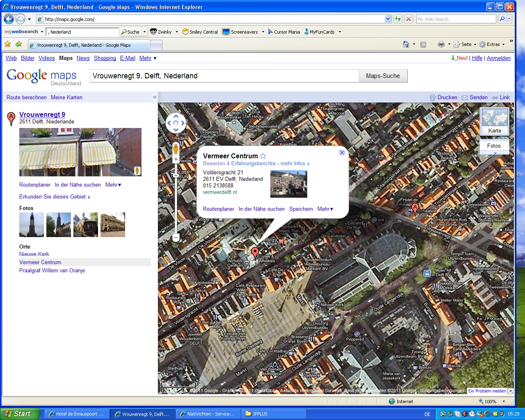525x420 pixels.
Task: Click Smiley Central toolbar button
Action: click(200, 32)
